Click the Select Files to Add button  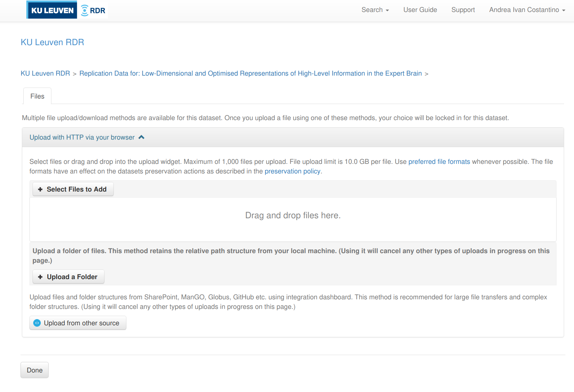pos(73,190)
